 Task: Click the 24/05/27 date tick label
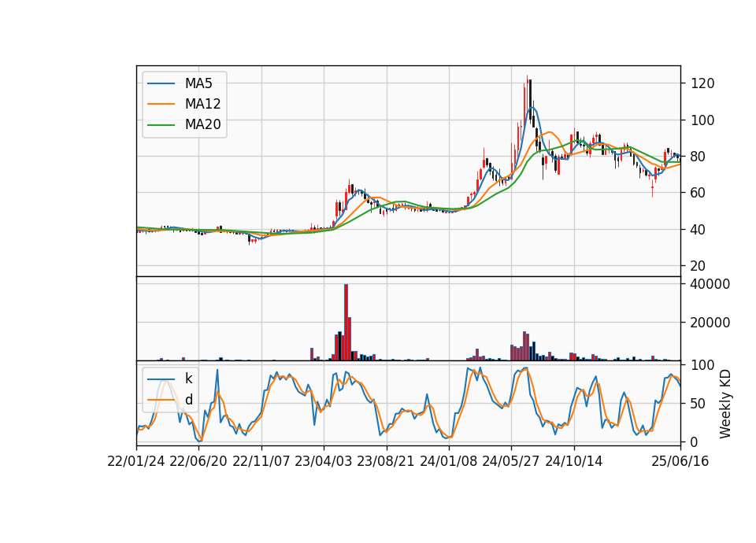click(511, 462)
